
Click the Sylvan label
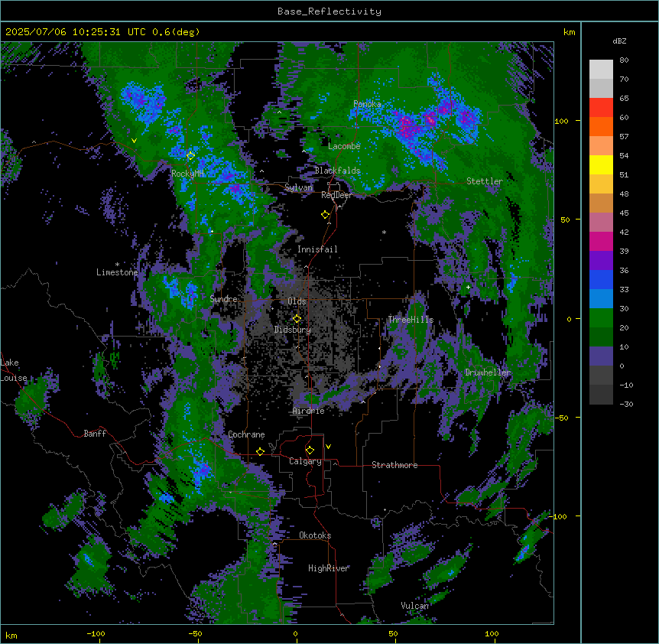298,187
